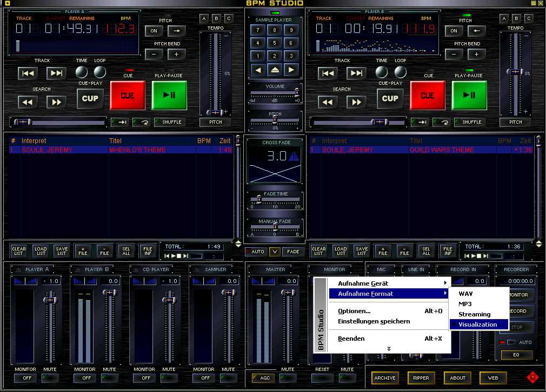Click Player A pitch bend plus button
The image size is (546, 392).
[x=176, y=54]
